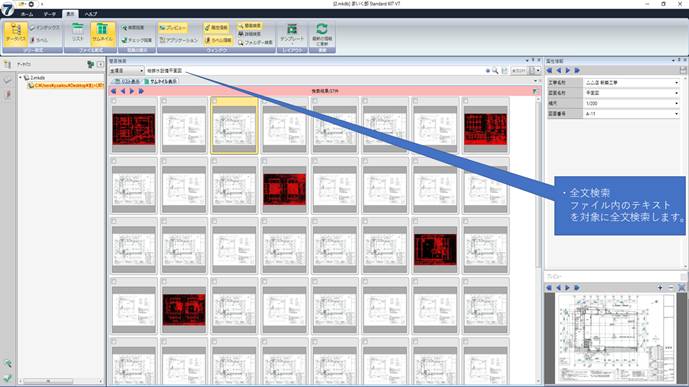Click the save icon in the properties panel
689x387 pixels.
click(x=683, y=70)
